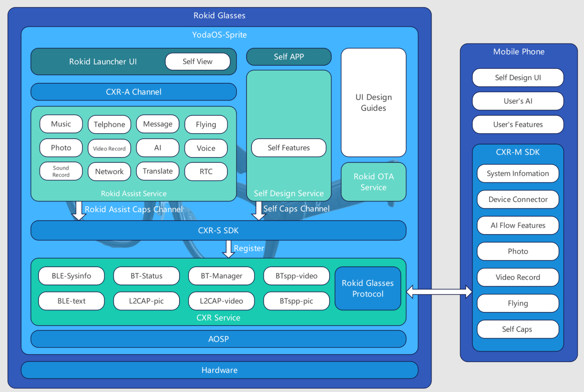Select the Voice box
Image resolution: width=584 pixels, height=392 pixels.
pyautogui.click(x=206, y=148)
